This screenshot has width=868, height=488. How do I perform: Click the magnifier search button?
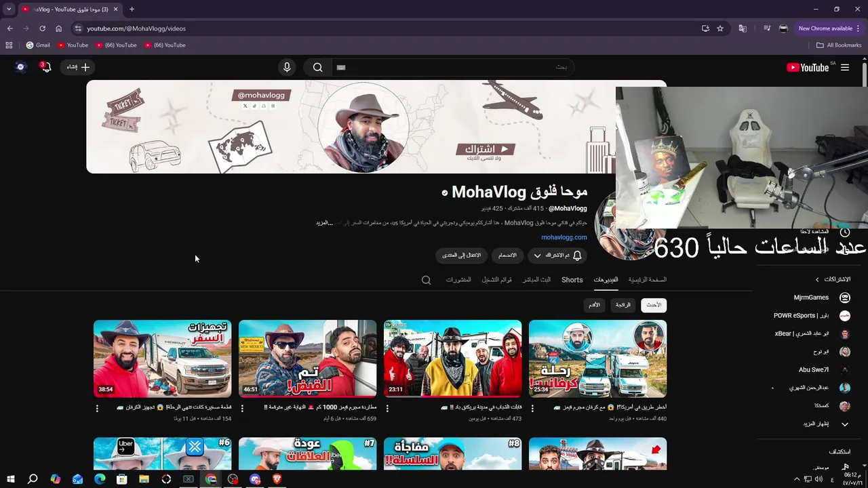[317, 67]
